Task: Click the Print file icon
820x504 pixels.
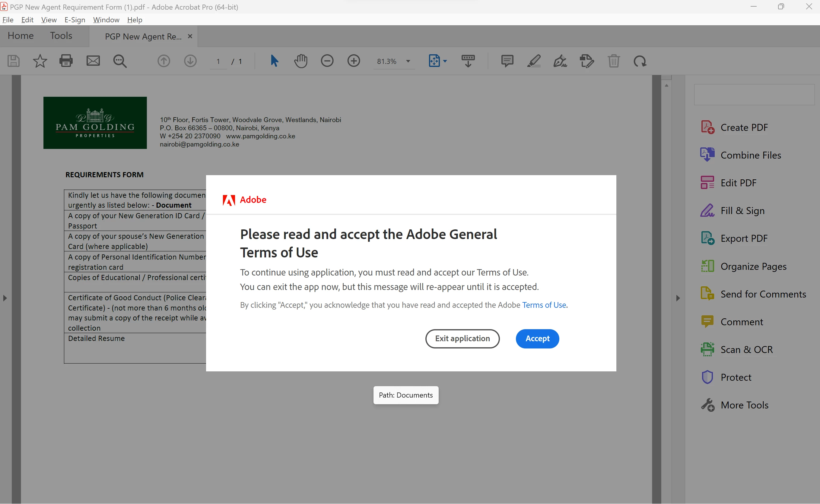Action: click(x=66, y=61)
